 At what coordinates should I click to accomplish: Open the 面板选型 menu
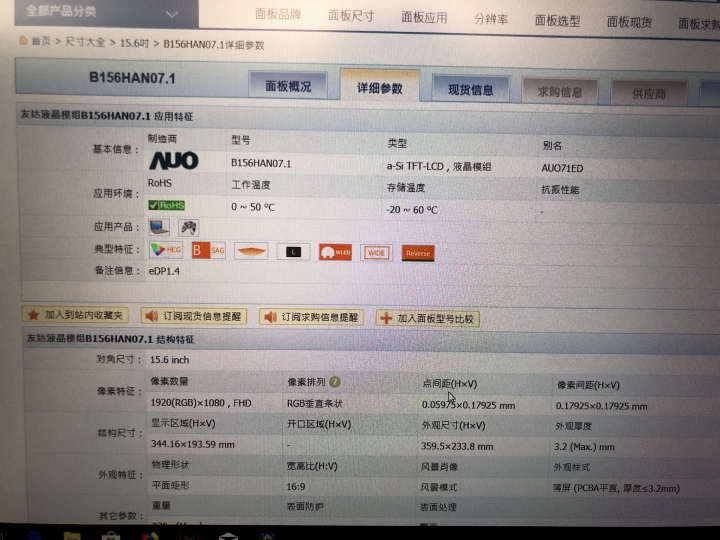coord(557,21)
